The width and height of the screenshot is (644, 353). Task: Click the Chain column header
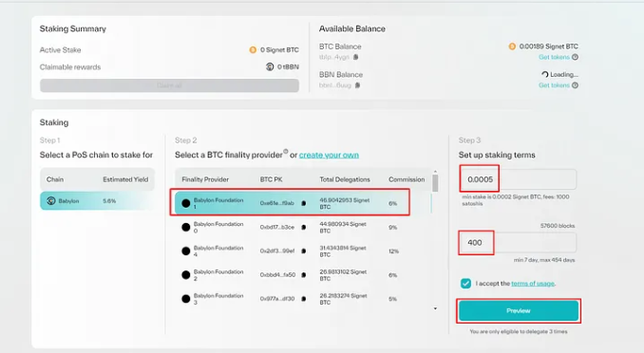(55, 179)
